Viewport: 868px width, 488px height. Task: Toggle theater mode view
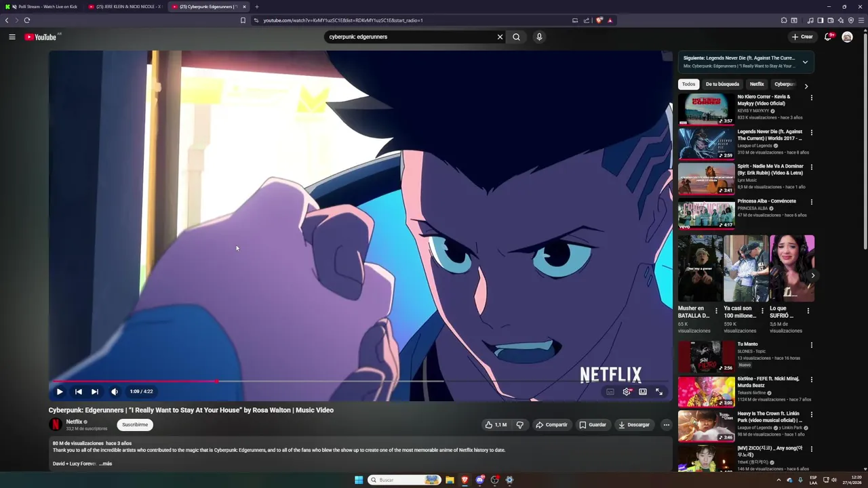643,391
